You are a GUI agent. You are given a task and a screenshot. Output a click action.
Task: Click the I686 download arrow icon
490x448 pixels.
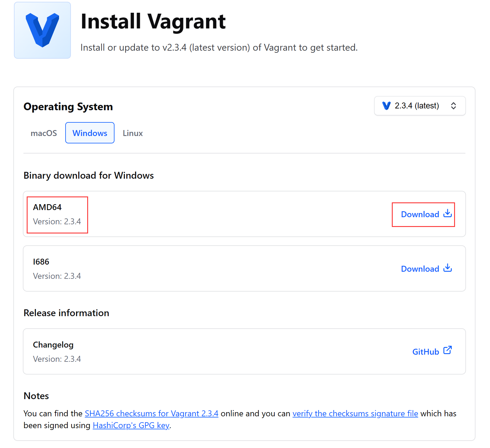447,268
